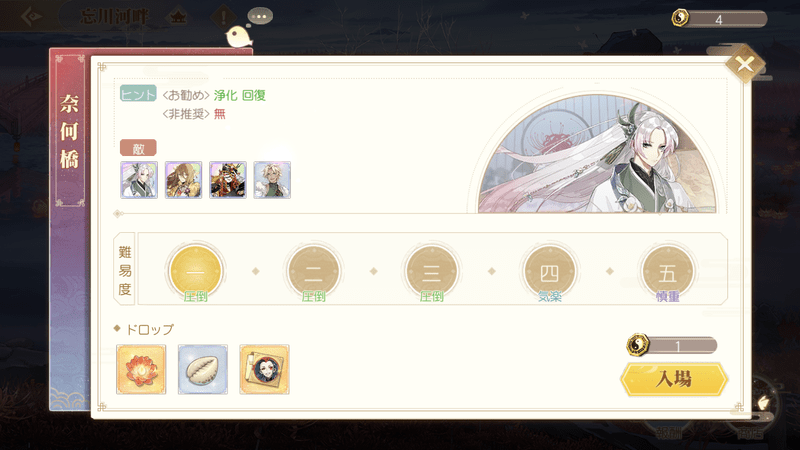View the character portrait scroll drop
The image size is (800, 450).
tap(264, 369)
